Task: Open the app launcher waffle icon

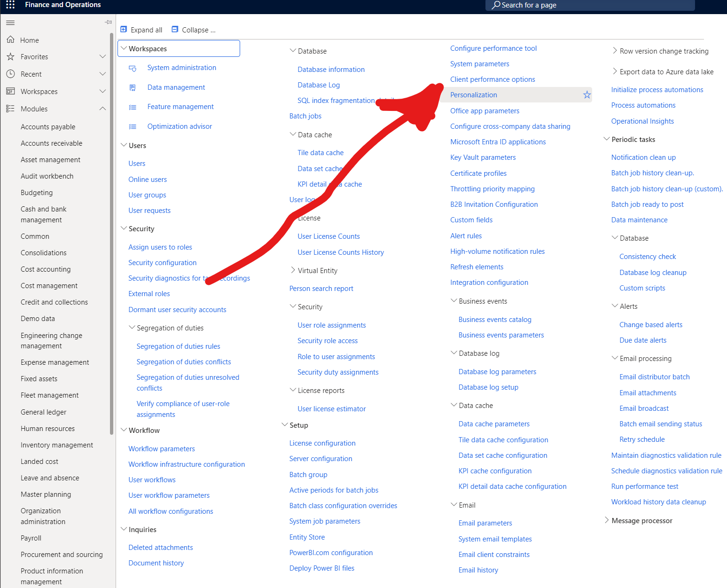Action: tap(9, 5)
